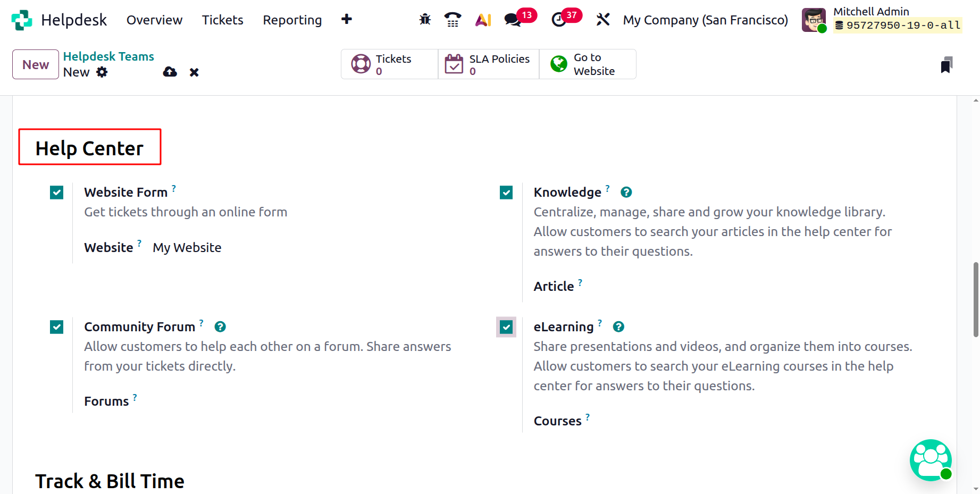Click the Go to Website button
Screen dimensions: 980x494
[x=587, y=64]
